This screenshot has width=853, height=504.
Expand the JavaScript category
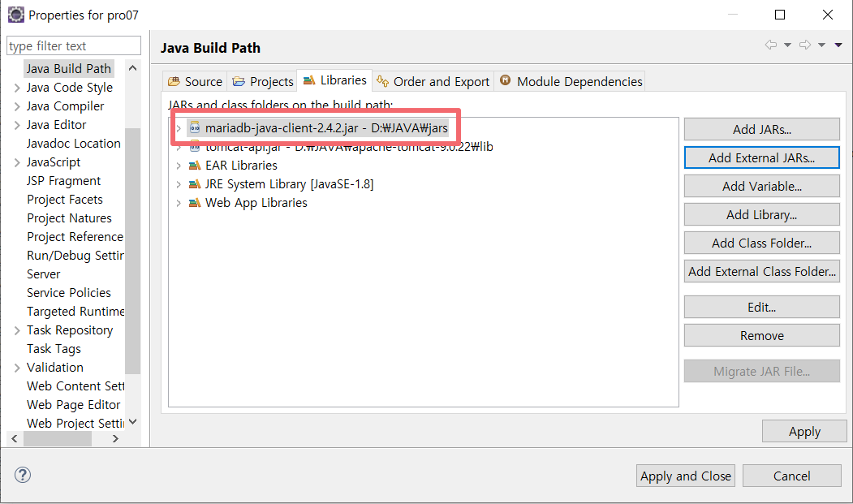17,162
